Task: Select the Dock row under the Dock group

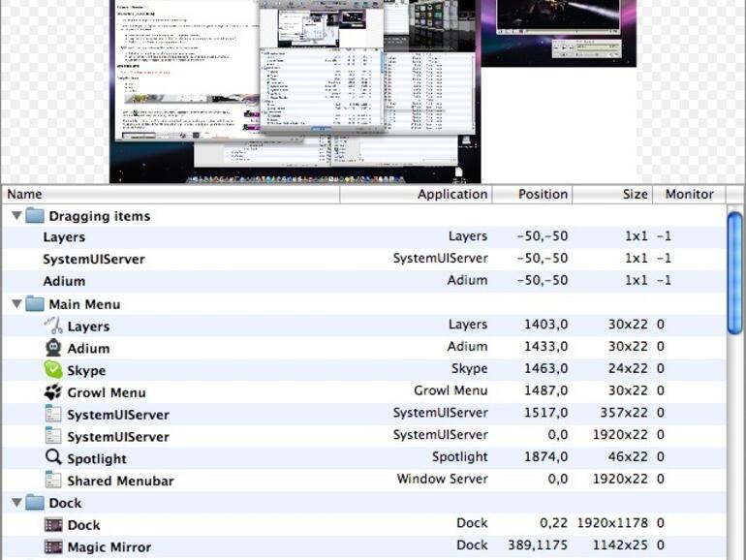Action: point(364,525)
